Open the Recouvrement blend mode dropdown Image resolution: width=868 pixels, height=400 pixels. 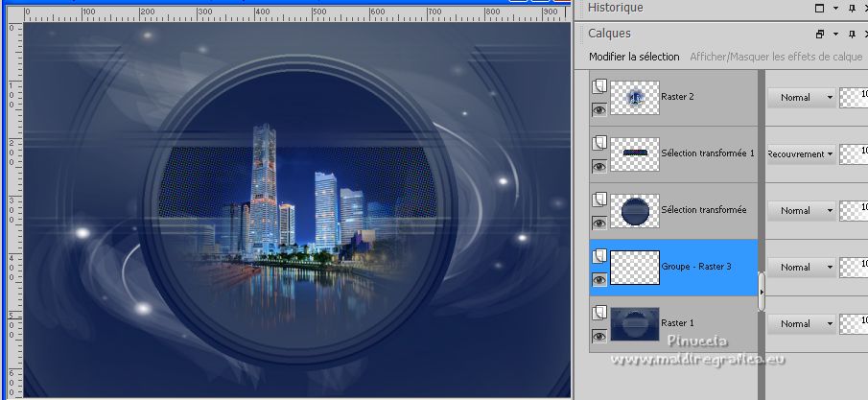pyautogui.click(x=802, y=154)
